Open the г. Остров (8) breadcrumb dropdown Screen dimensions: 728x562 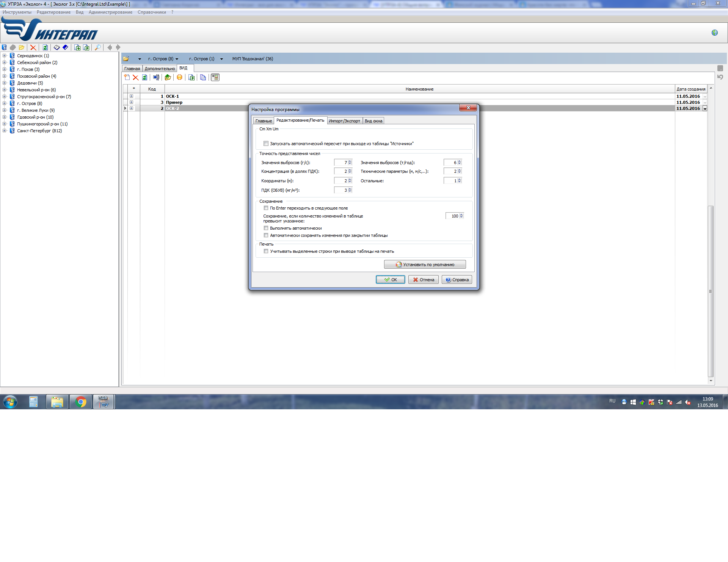click(177, 59)
